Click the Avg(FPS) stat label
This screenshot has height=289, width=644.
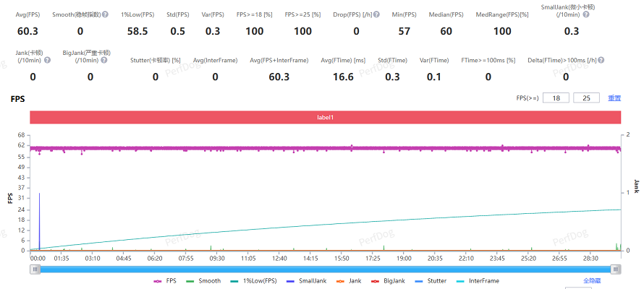click(x=28, y=14)
